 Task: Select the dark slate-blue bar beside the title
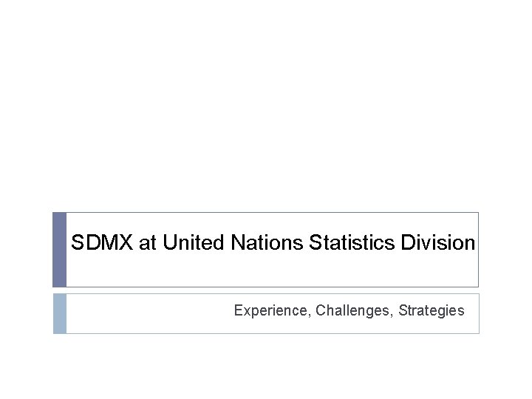click(x=59, y=250)
